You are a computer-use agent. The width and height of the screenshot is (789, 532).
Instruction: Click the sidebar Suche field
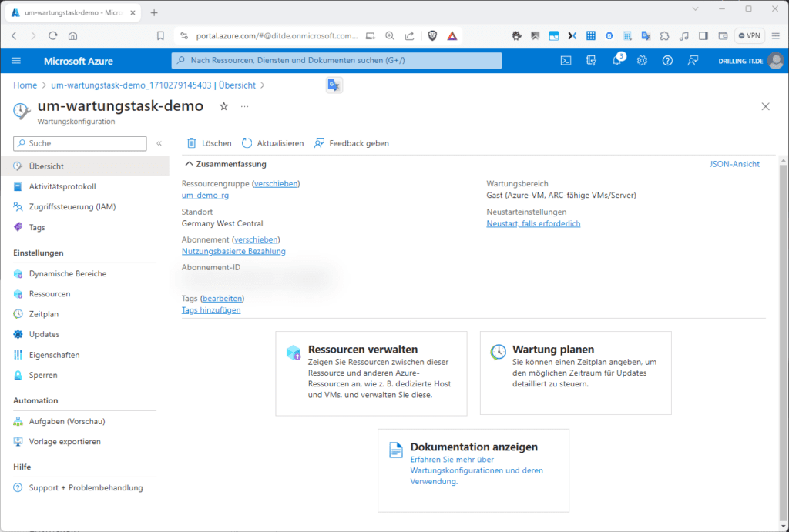pyautogui.click(x=80, y=143)
